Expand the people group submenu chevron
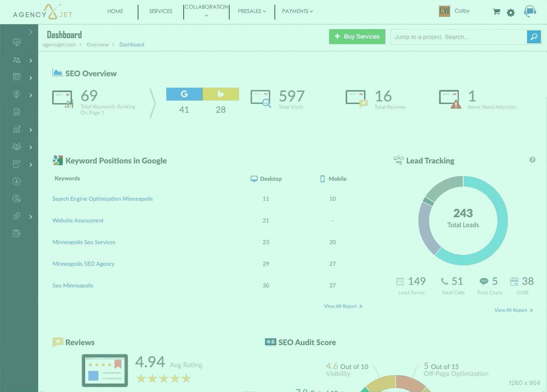 (x=31, y=147)
